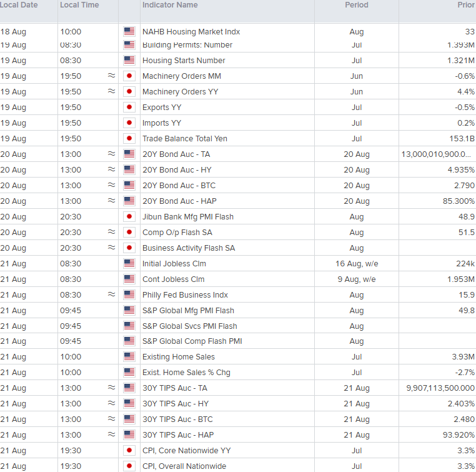Click US flag icon beside Initial Jobless Clm
The height and width of the screenshot is (472, 476).
[129, 264]
